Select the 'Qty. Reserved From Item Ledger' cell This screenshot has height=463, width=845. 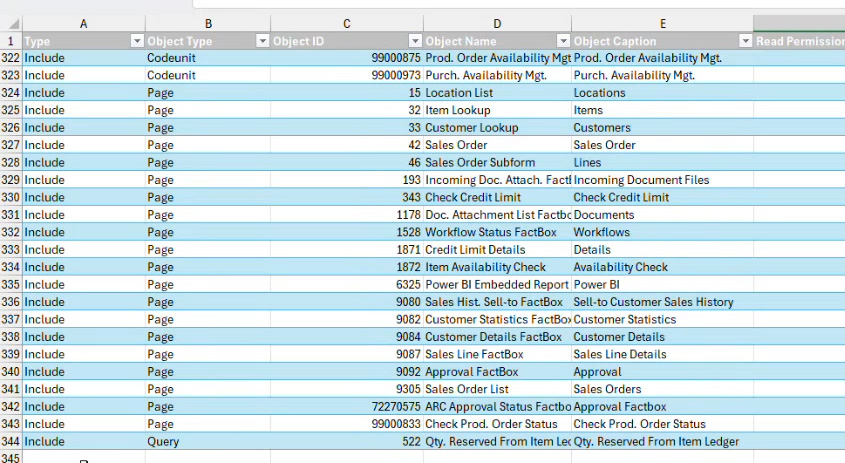(x=663, y=441)
